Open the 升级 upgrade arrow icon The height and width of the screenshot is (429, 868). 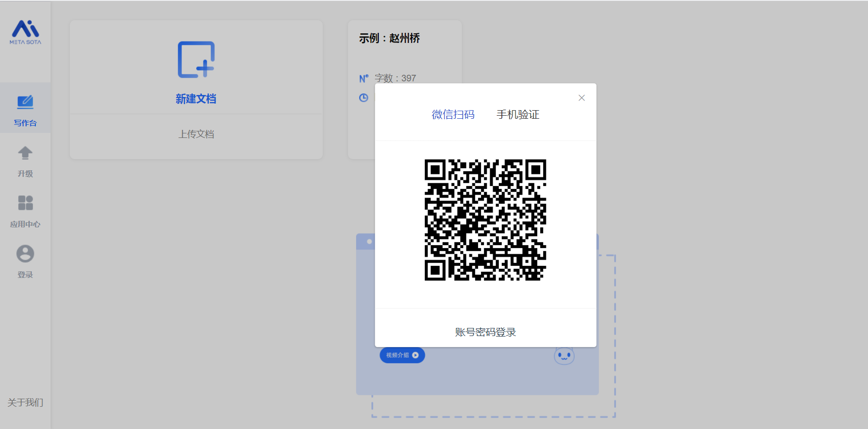[x=25, y=153]
